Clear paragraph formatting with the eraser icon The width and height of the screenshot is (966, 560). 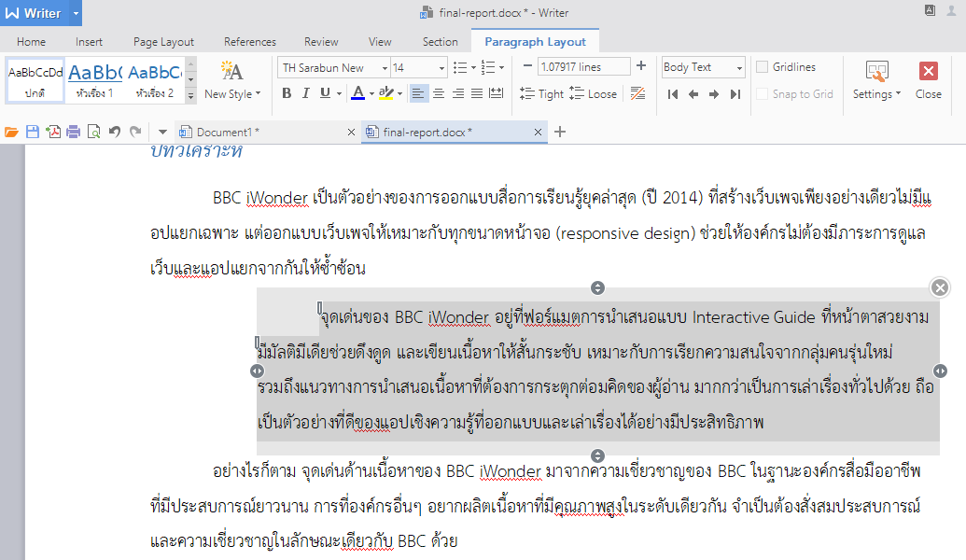tap(637, 93)
